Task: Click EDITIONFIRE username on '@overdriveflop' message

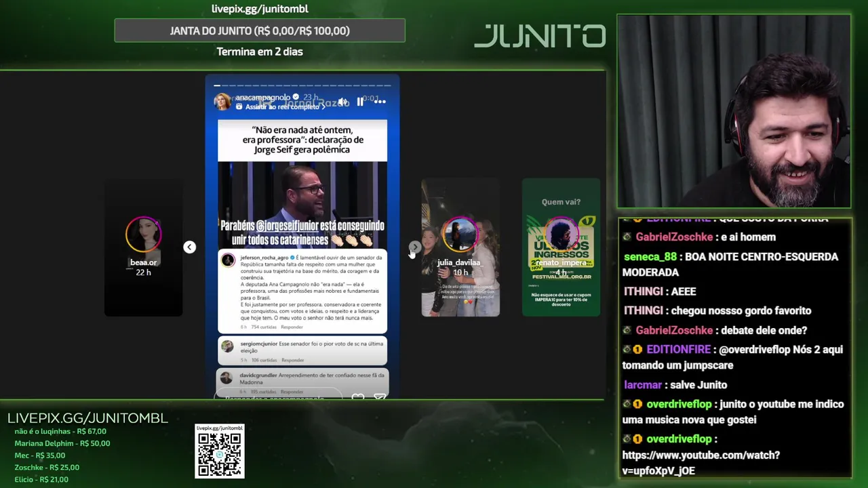Action: click(679, 350)
